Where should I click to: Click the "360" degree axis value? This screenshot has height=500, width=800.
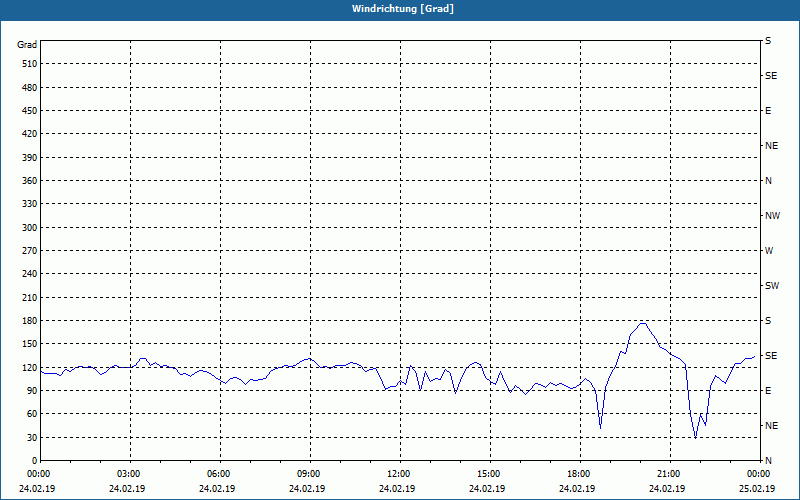[x=30, y=181]
